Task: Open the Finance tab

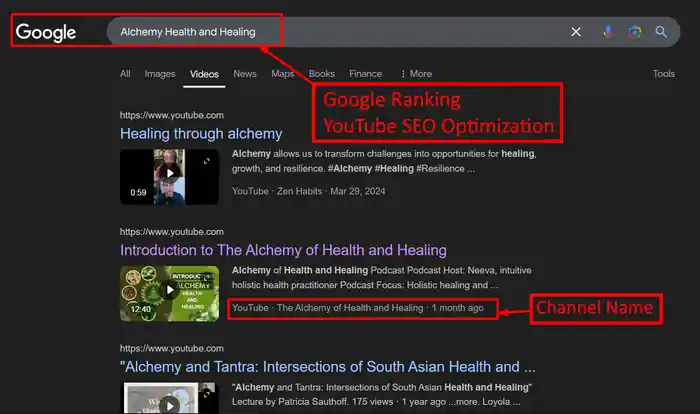Action: (x=365, y=74)
